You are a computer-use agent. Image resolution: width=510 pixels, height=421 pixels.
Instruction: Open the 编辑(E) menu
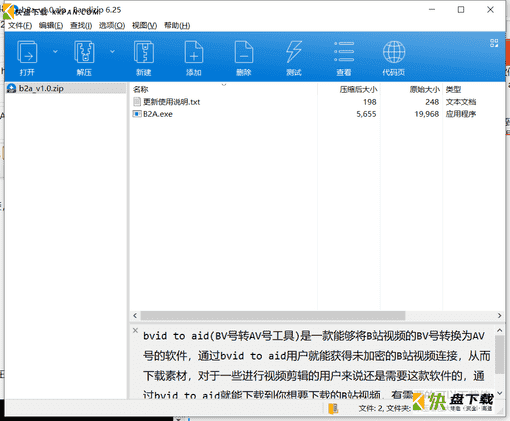click(x=51, y=26)
